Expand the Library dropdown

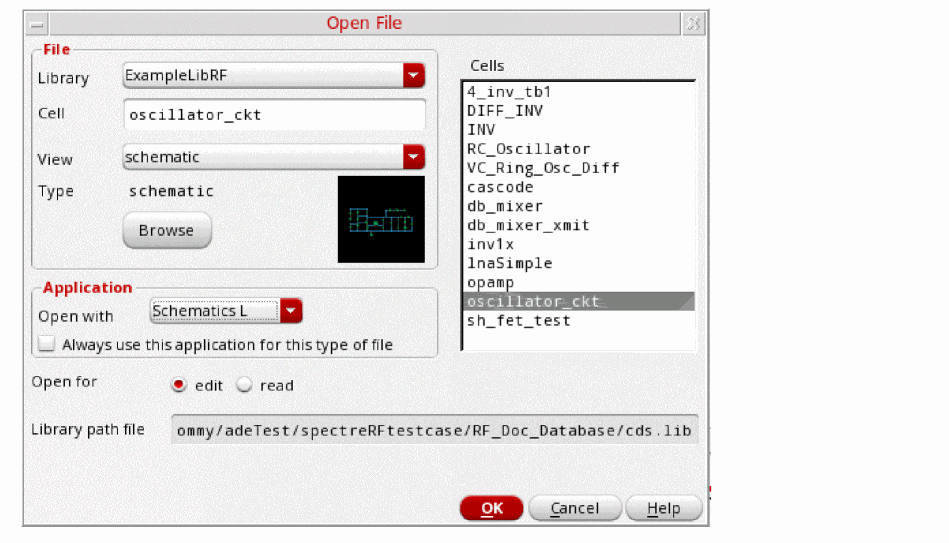[414, 76]
